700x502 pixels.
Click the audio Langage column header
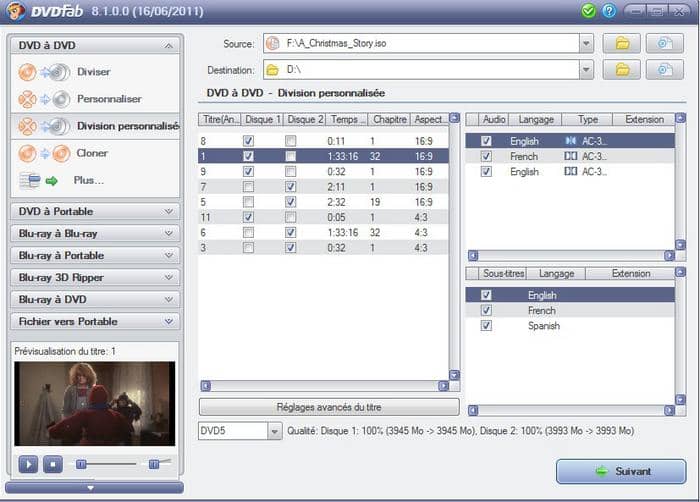click(x=536, y=119)
